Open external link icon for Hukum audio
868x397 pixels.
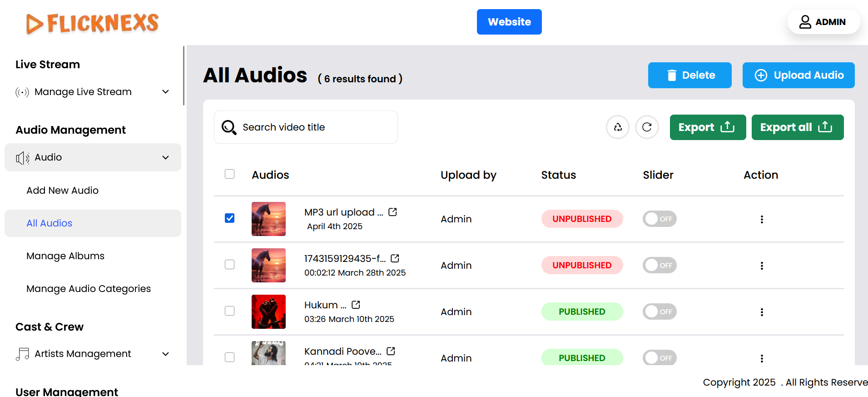point(356,305)
